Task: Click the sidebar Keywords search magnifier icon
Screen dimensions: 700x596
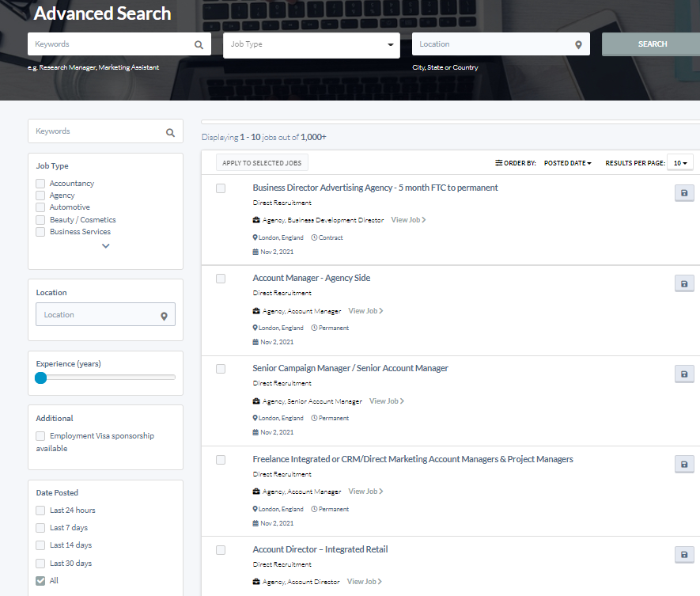Action: (x=170, y=132)
